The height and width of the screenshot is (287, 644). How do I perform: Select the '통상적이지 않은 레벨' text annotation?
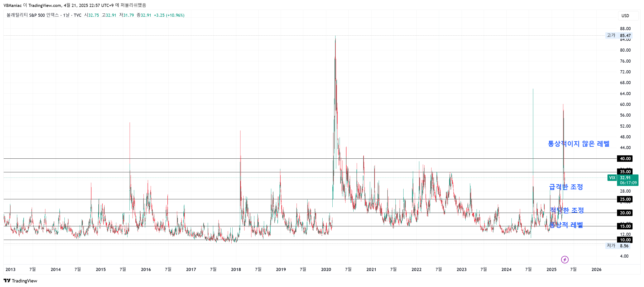(x=579, y=144)
